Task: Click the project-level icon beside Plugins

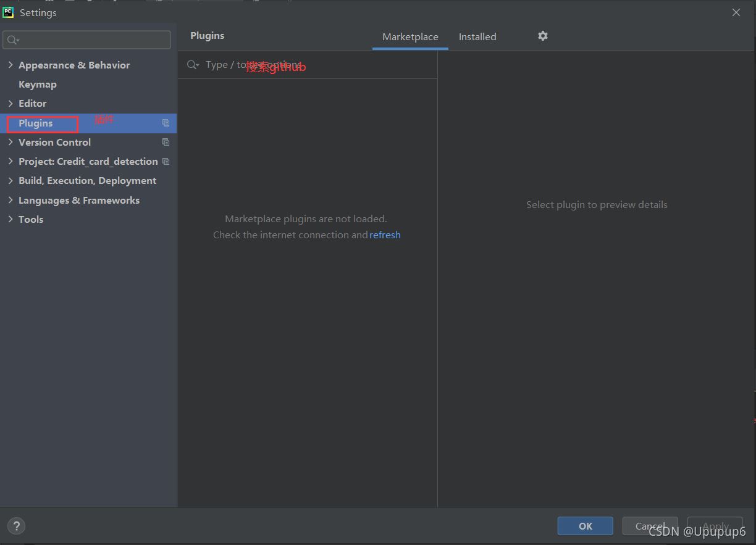Action: click(x=166, y=123)
